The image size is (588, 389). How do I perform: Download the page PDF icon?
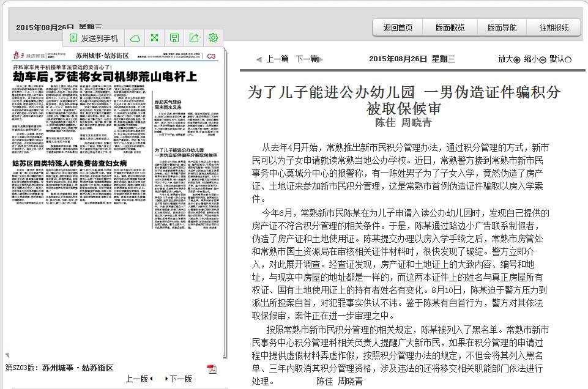(212, 369)
